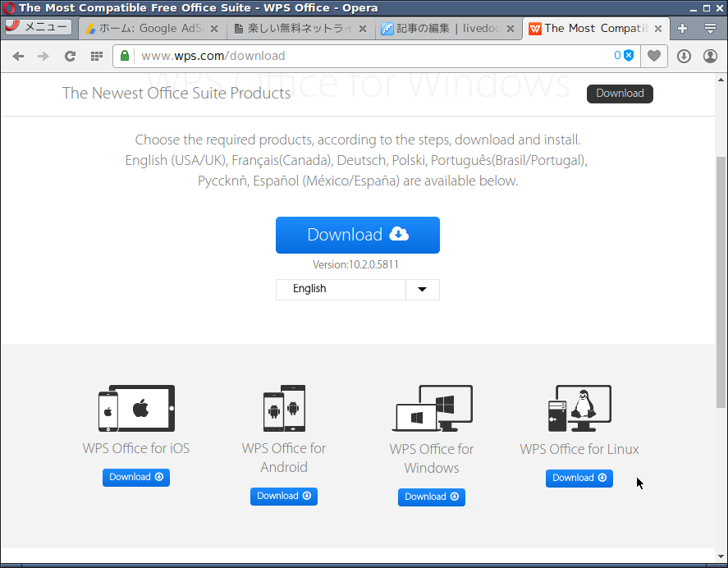Click the green secure padlock icon

[125, 56]
